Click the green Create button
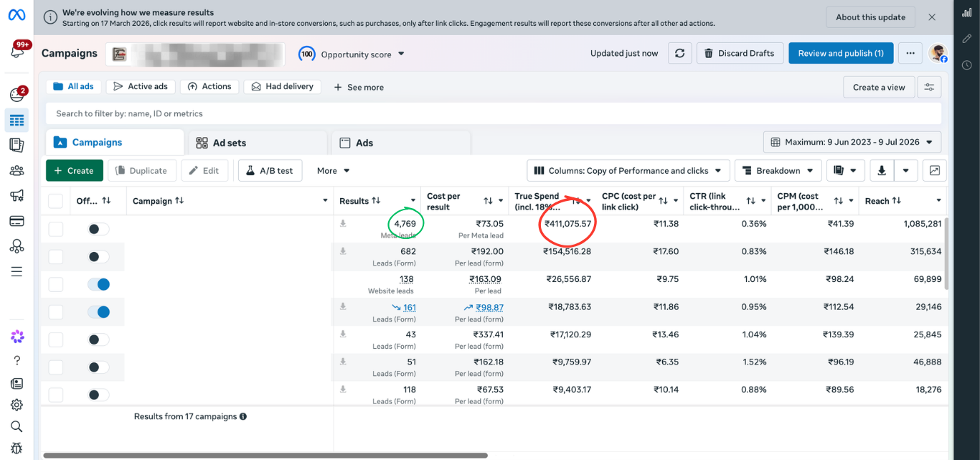The image size is (980, 460). click(74, 171)
